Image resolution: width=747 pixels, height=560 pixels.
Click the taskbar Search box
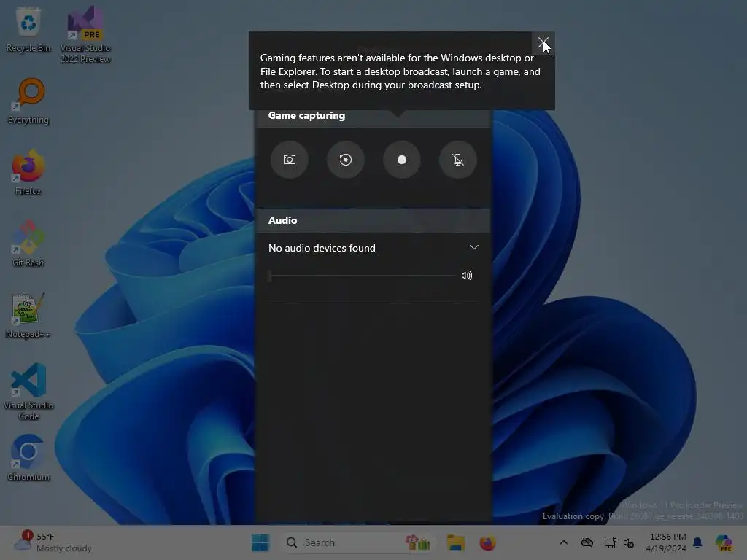tap(357, 542)
